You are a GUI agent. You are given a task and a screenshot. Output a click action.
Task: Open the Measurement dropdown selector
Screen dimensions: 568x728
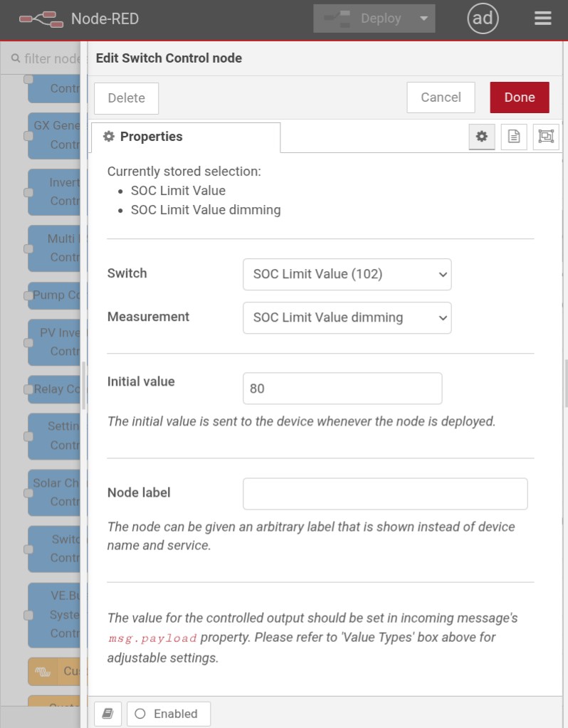coord(347,317)
